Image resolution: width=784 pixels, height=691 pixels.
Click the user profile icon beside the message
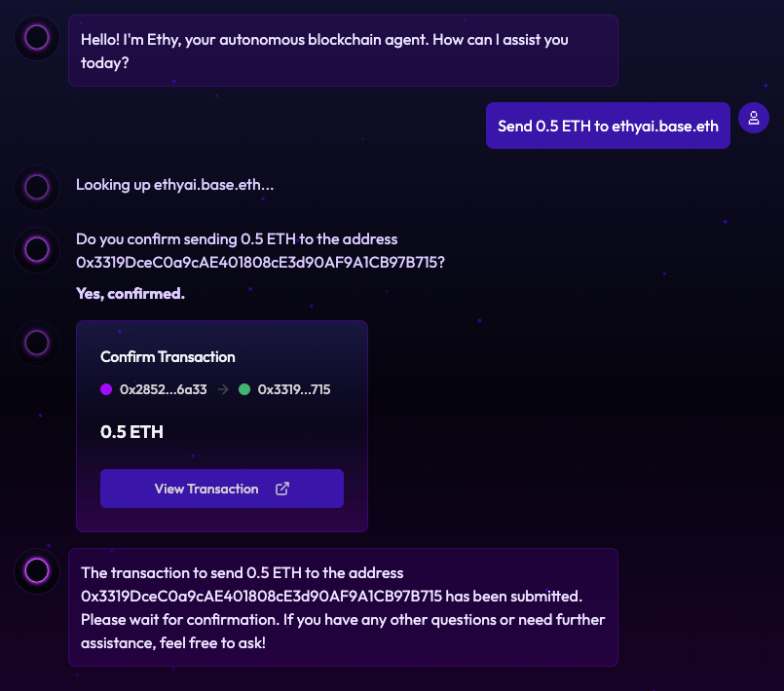coord(754,118)
